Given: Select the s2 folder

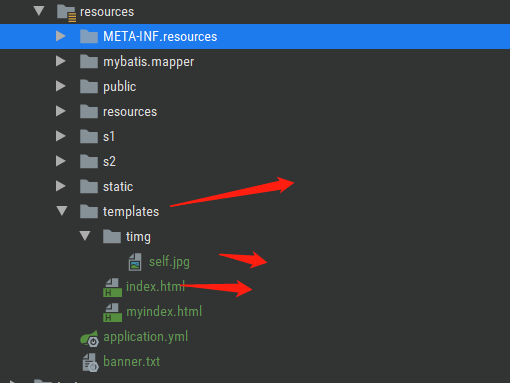Looking at the screenshot, I should tap(109, 162).
